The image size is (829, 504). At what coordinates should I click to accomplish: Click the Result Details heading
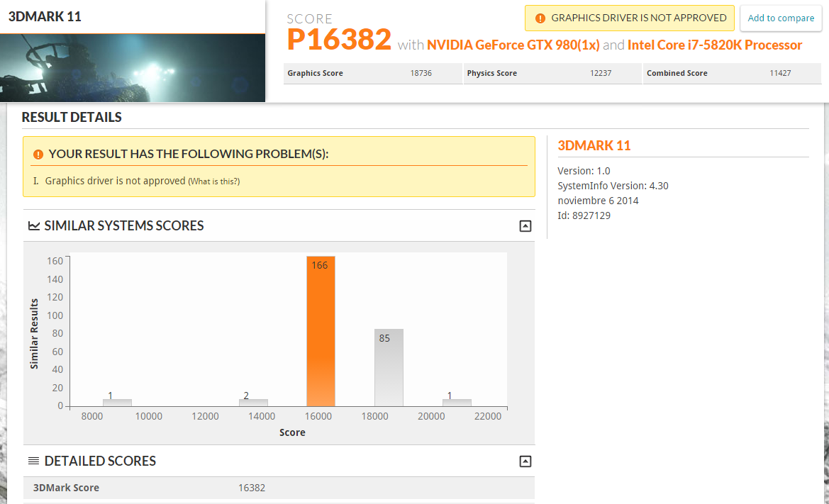pyautogui.click(x=72, y=117)
